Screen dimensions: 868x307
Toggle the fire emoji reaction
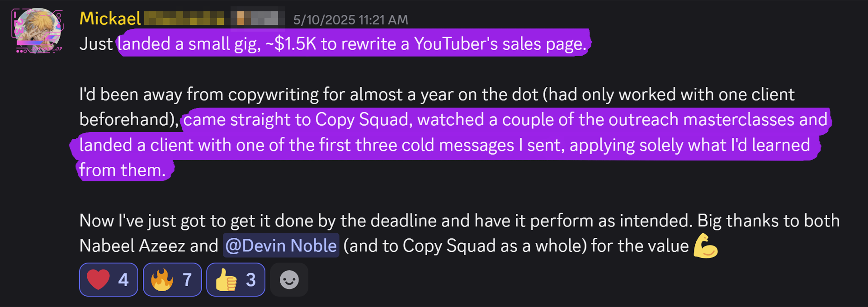[x=172, y=279]
